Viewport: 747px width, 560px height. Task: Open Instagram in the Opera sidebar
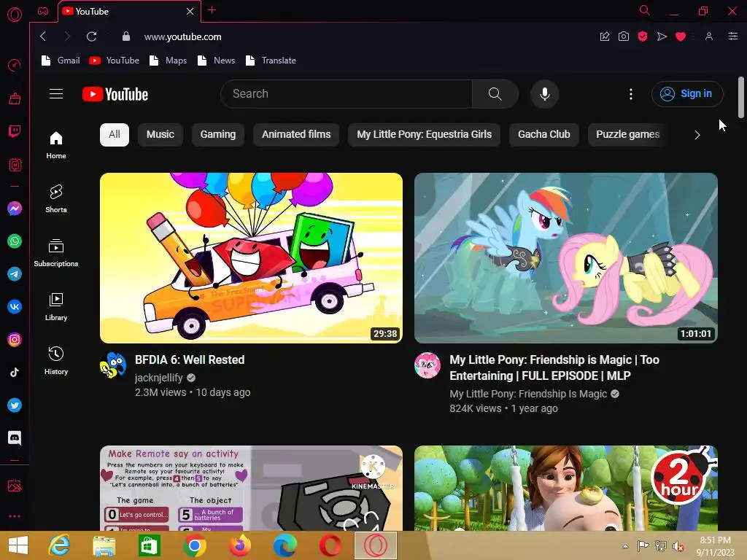point(15,340)
